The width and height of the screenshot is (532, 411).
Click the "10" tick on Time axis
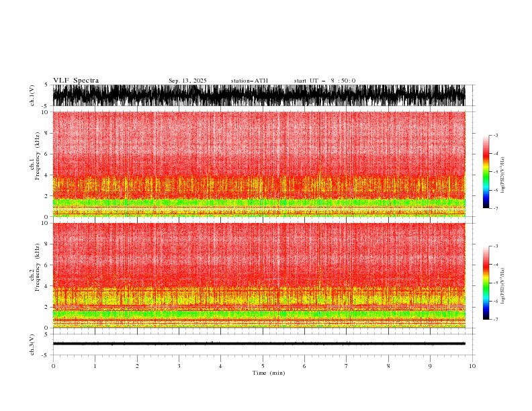pyautogui.click(x=472, y=366)
